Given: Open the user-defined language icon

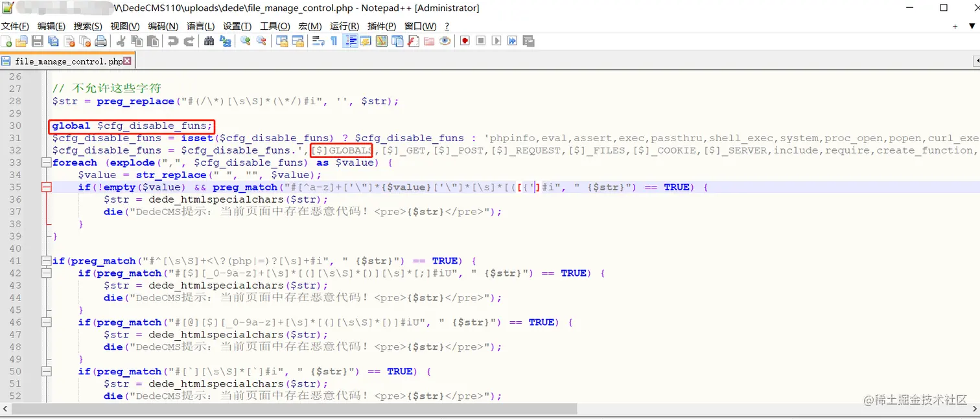Looking at the screenshot, I should pyautogui.click(x=366, y=41).
